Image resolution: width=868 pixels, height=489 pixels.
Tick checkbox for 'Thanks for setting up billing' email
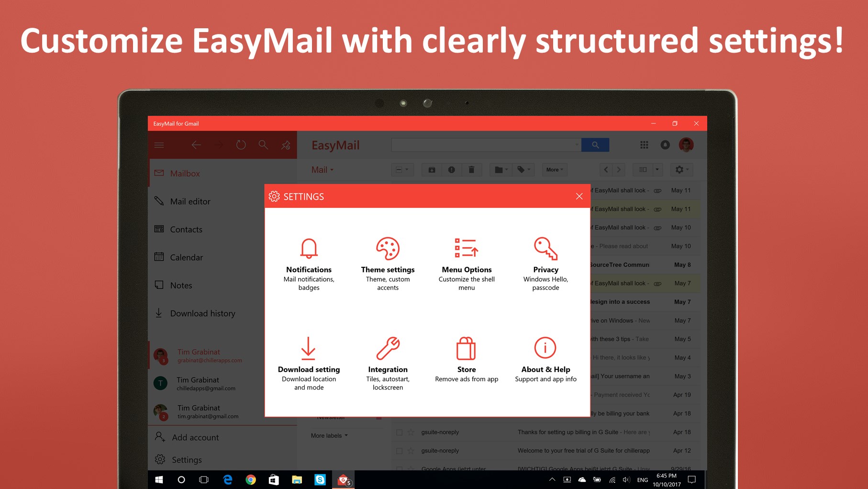click(399, 432)
